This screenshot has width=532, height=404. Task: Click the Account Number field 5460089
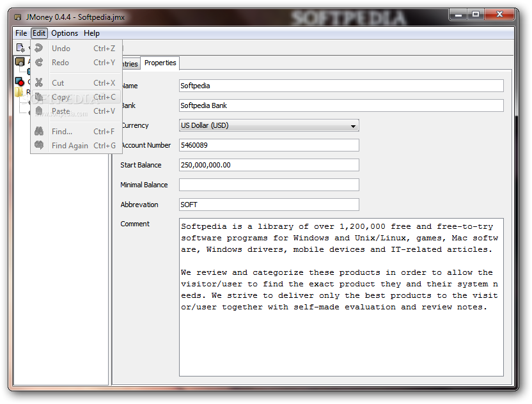tap(269, 145)
